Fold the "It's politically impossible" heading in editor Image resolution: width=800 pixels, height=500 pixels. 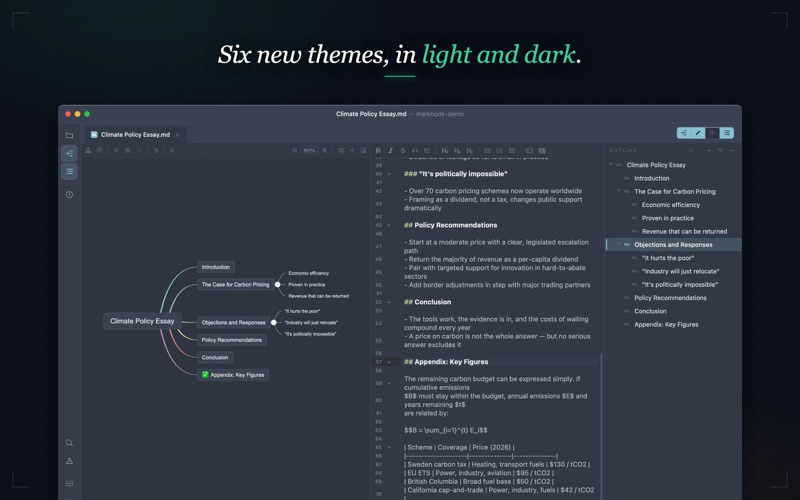(x=389, y=174)
